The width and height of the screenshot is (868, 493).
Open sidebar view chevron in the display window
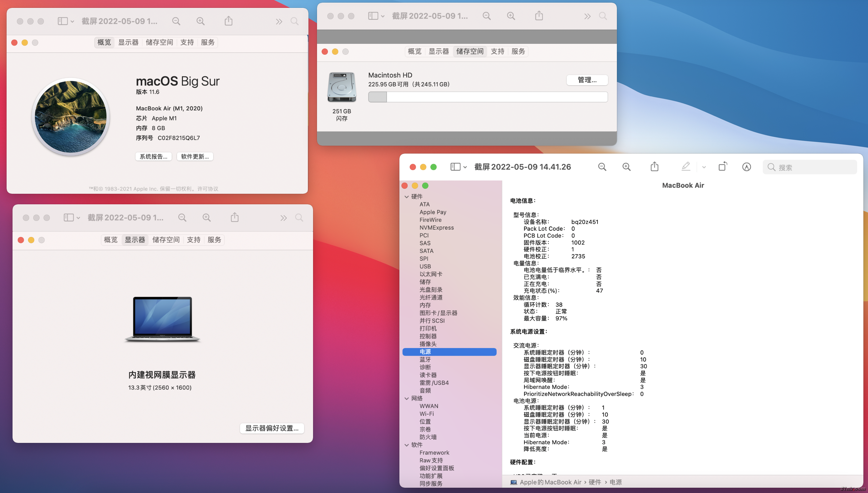click(x=78, y=218)
